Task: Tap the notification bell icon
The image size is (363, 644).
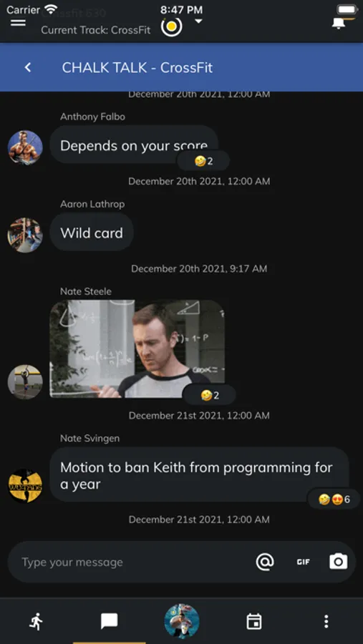Action: pyautogui.click(x=339, y=24)
